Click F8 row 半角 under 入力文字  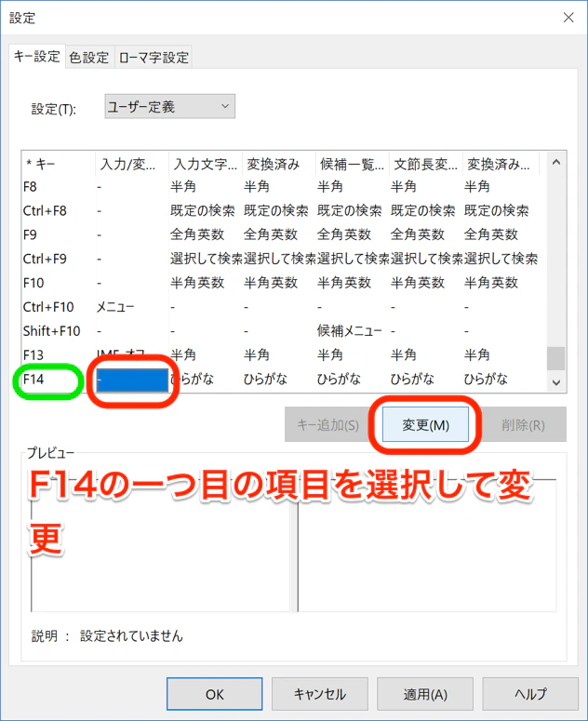tap(183, 187)
